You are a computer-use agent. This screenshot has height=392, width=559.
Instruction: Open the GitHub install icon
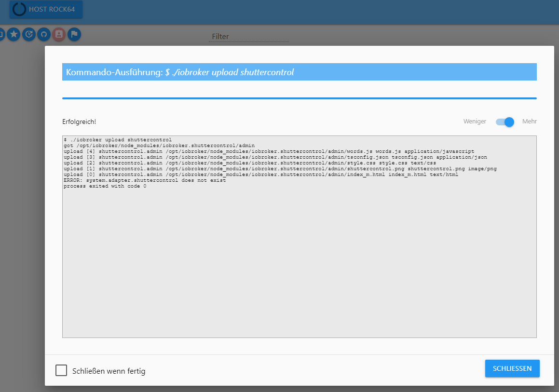[44, 34]
